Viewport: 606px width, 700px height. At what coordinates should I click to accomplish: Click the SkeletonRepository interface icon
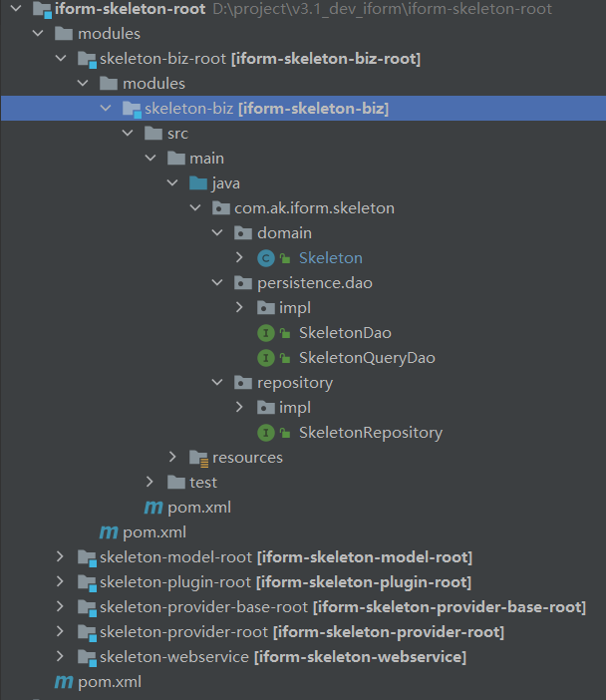[x=265, y=433]
